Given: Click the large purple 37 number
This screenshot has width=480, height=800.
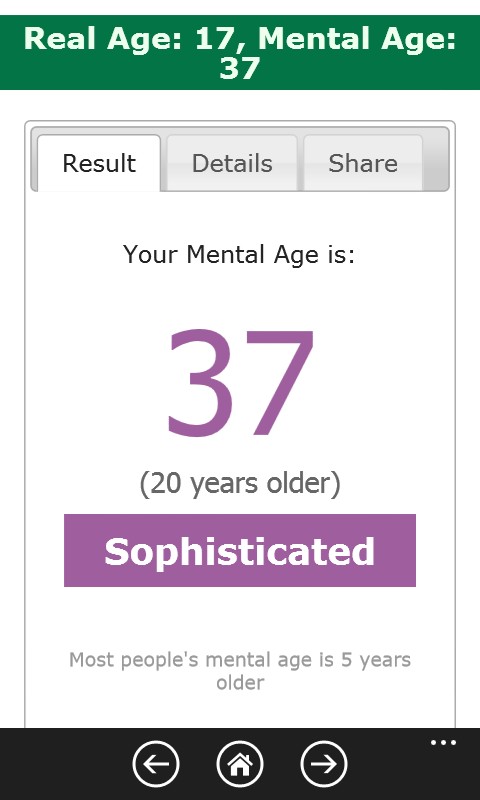Looking at the screenshot, I should [x=240, y=383].
